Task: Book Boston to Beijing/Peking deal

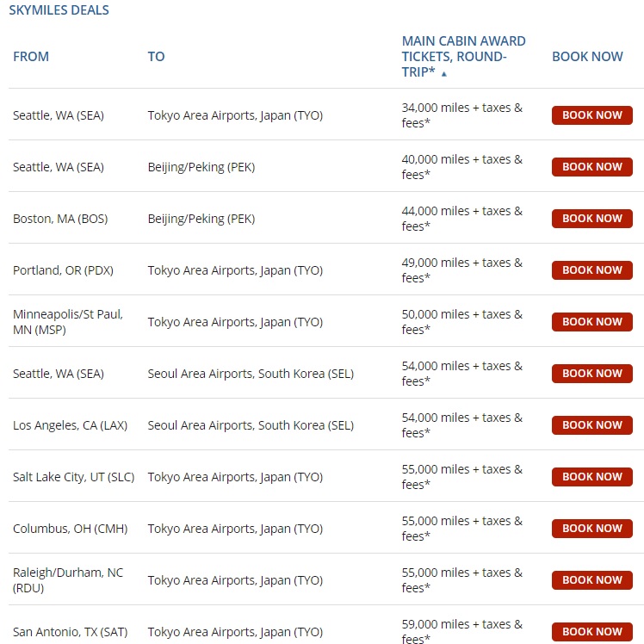Action: pyautogui.click(x=591, y=219)
